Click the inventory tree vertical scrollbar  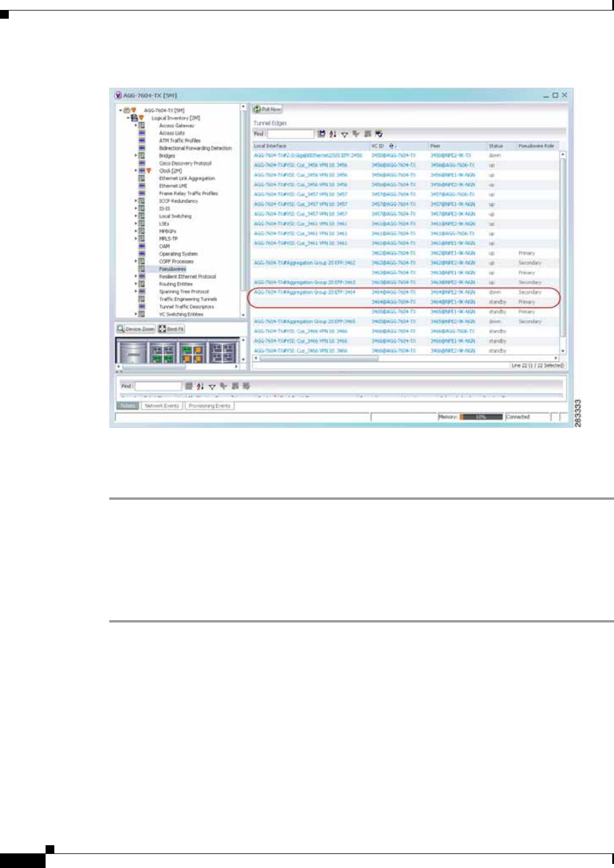244,211
